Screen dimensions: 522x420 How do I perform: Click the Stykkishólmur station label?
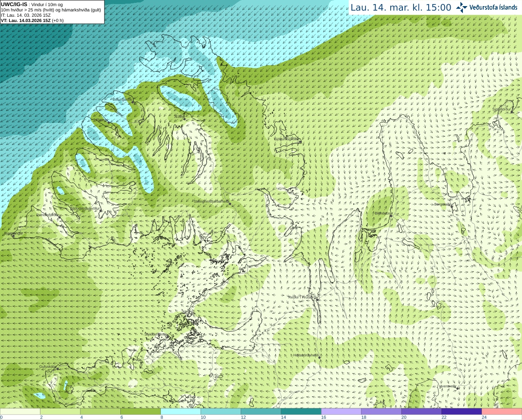click(x=155, y=334)
